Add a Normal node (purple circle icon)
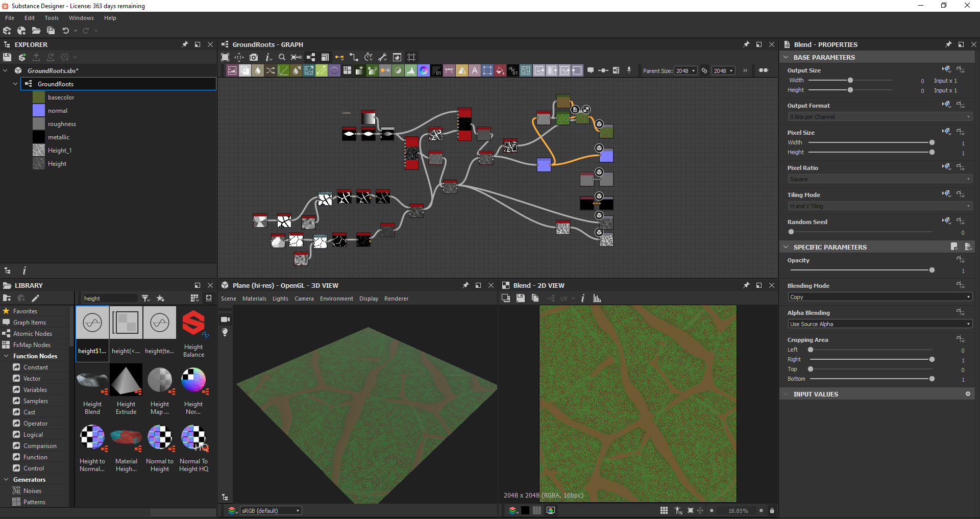Viewport: 980px width, 519px height. point(334,70)
